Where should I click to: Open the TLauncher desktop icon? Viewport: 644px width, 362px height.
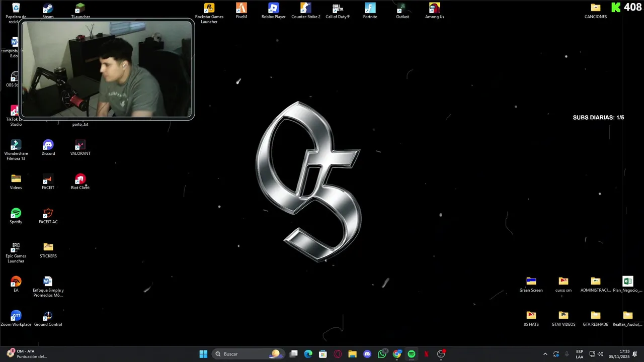[80, 11]
